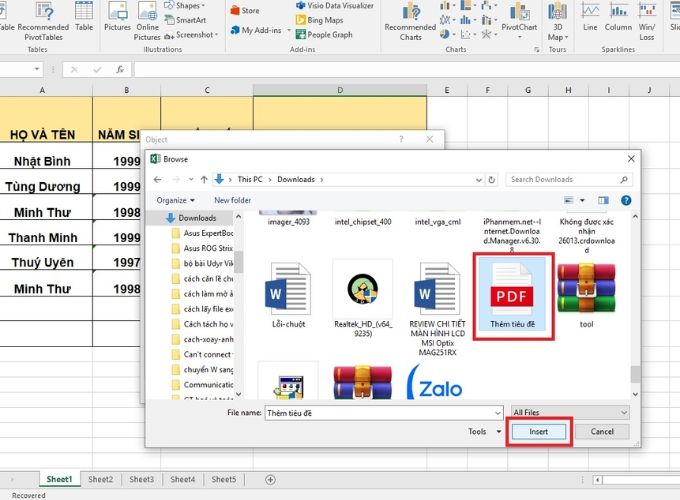
Task: Expand the file name history dropdown
Action: (x=497, y=413)
